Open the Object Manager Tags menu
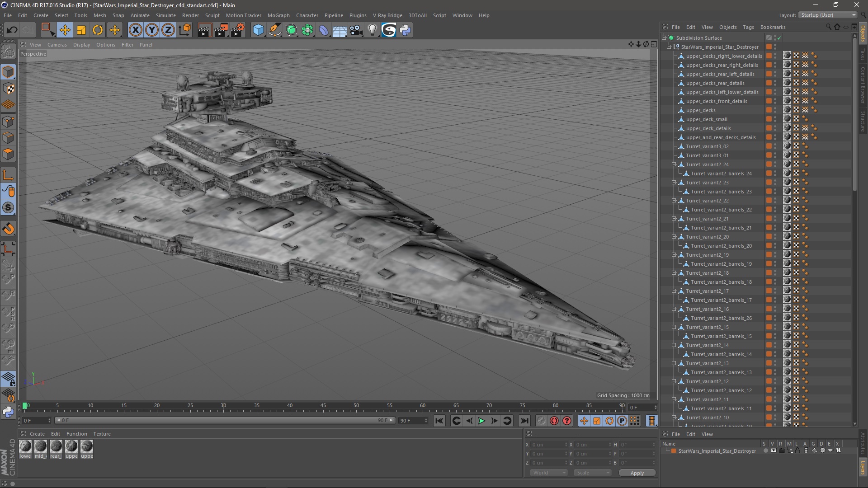This screenshot has width=868, height=488. 748,27
